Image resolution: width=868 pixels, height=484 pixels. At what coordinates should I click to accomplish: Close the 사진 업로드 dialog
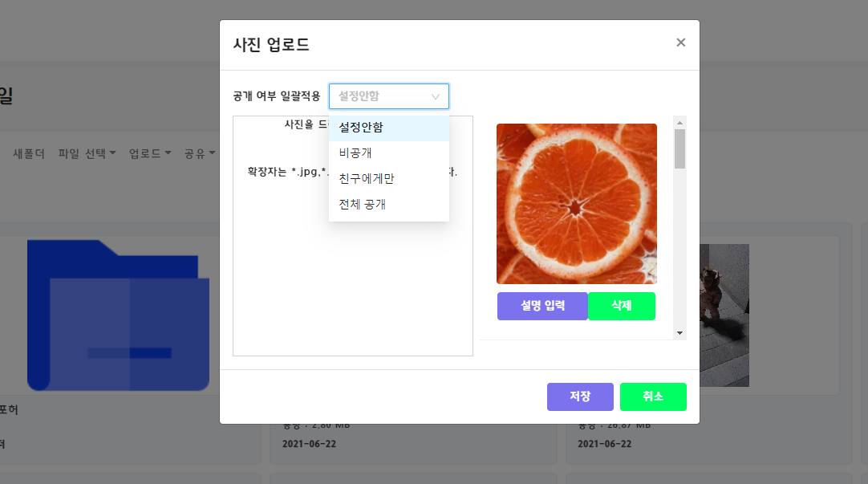[x=680, y=42]
